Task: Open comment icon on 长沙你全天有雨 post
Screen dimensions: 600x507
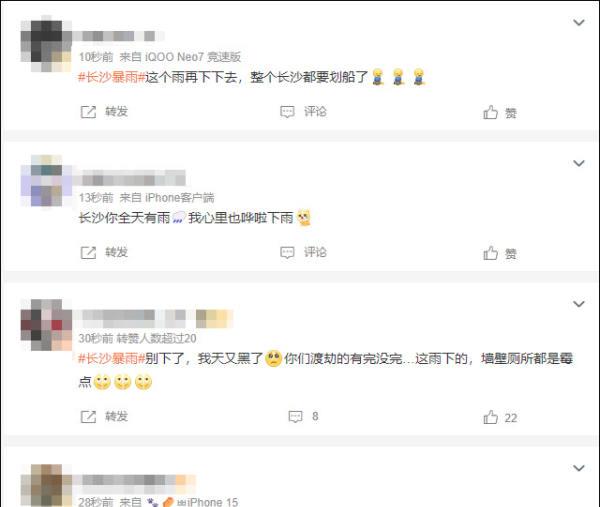Action: 287,253
